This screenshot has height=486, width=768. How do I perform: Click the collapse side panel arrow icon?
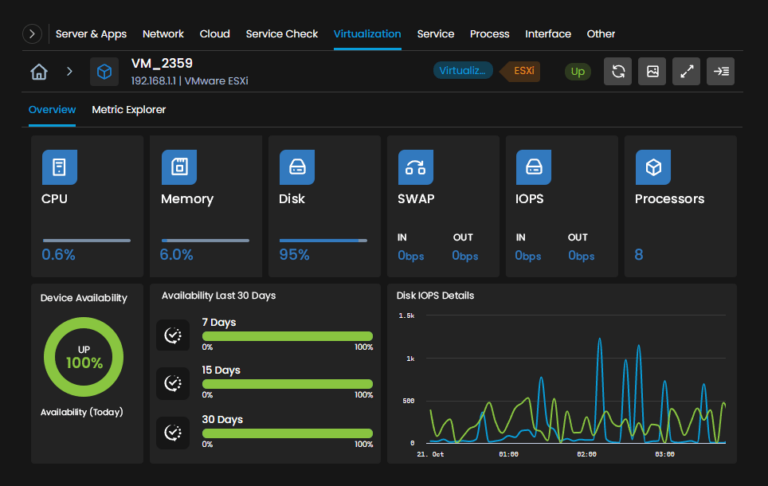(x=720, y=72)
